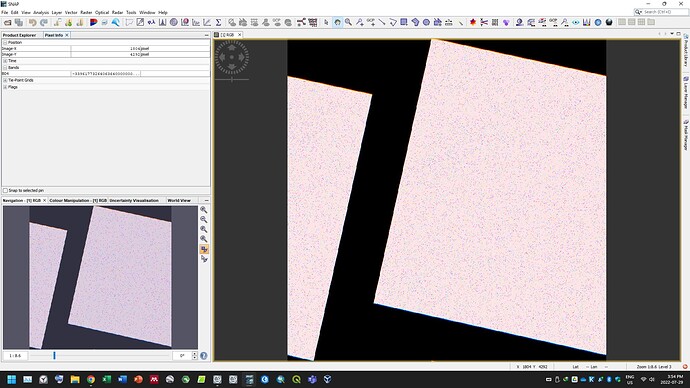Open the Statistics (sigma) tool
This screenshot has height=388, width=690.
pyautogui.click(x=218, y=22)
